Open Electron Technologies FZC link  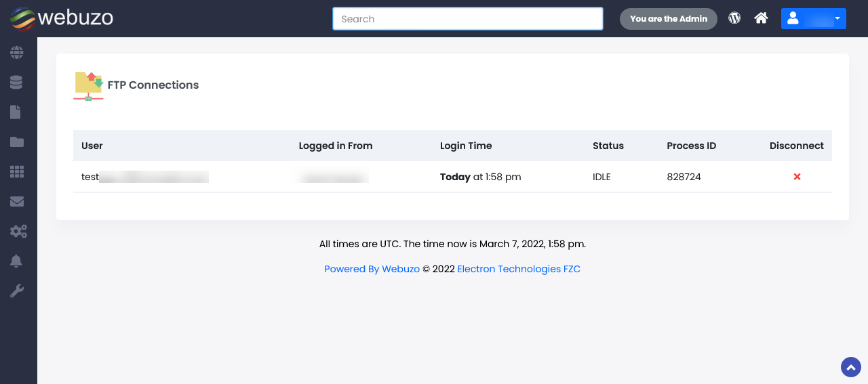pyautogui.click(x=519, y=269)
